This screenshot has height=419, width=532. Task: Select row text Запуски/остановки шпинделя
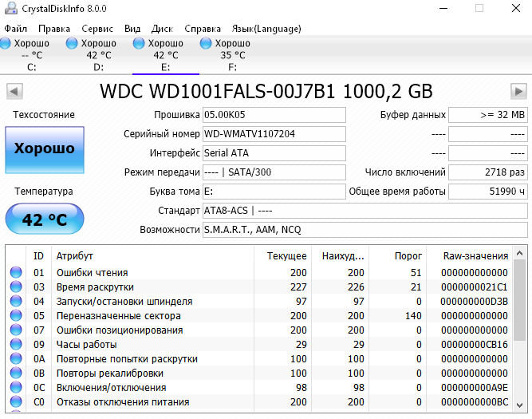pos(124,301)
